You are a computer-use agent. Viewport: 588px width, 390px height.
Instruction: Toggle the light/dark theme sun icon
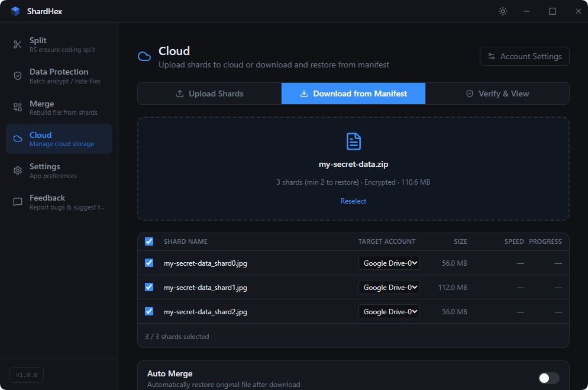pyautogui.click(x=502, y=11)
